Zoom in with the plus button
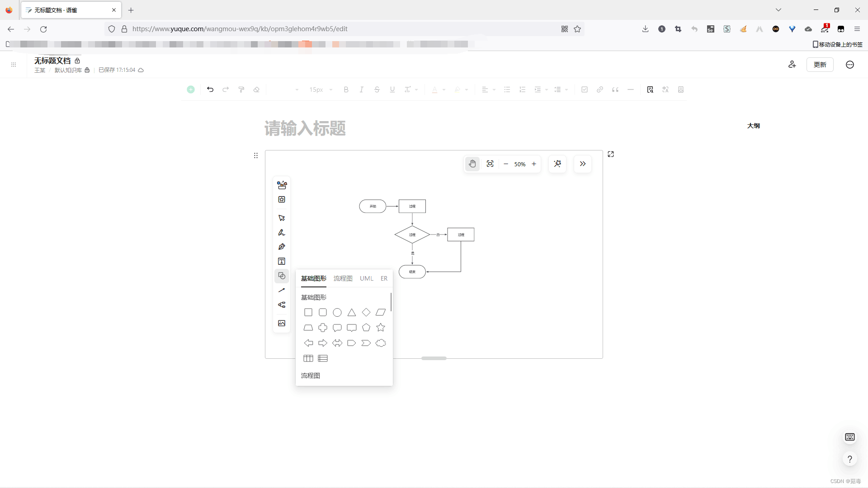The image size is (868, 488). 534,164
